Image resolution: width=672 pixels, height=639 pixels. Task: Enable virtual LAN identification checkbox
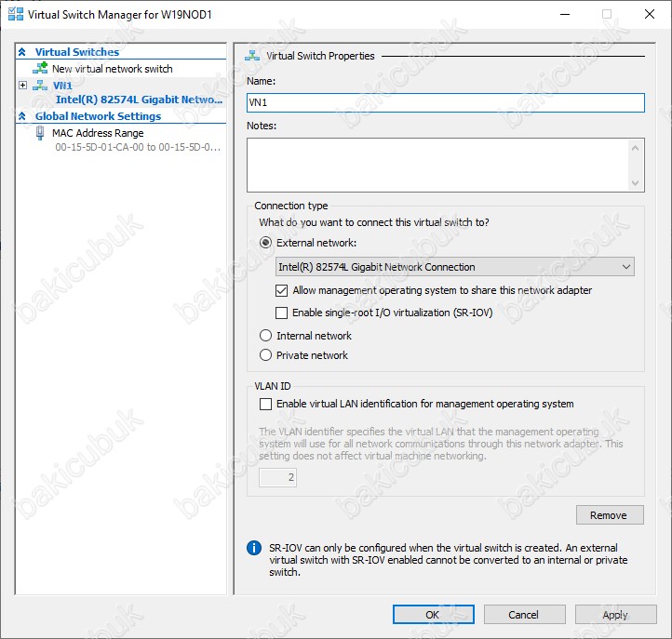[266, 404]
